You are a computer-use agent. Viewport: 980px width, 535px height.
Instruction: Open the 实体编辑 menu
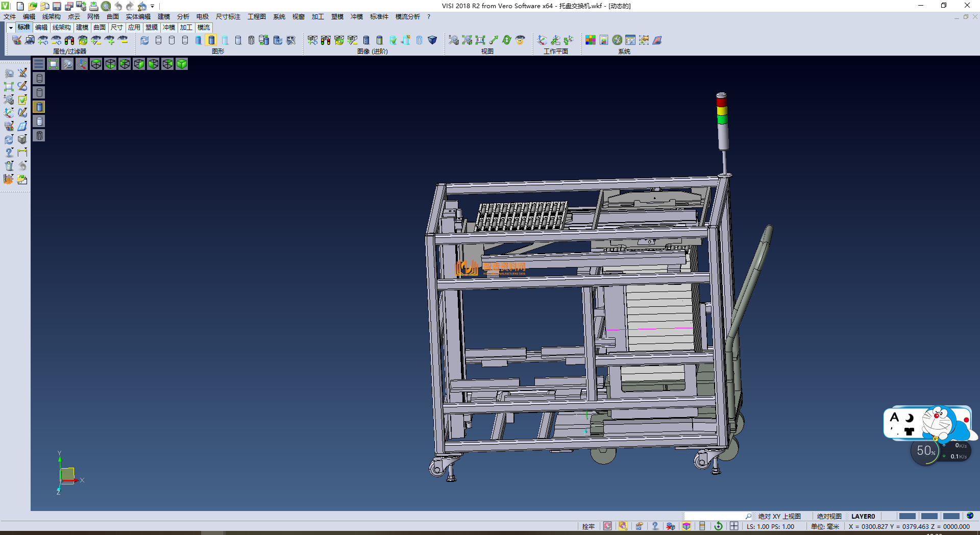138,17
